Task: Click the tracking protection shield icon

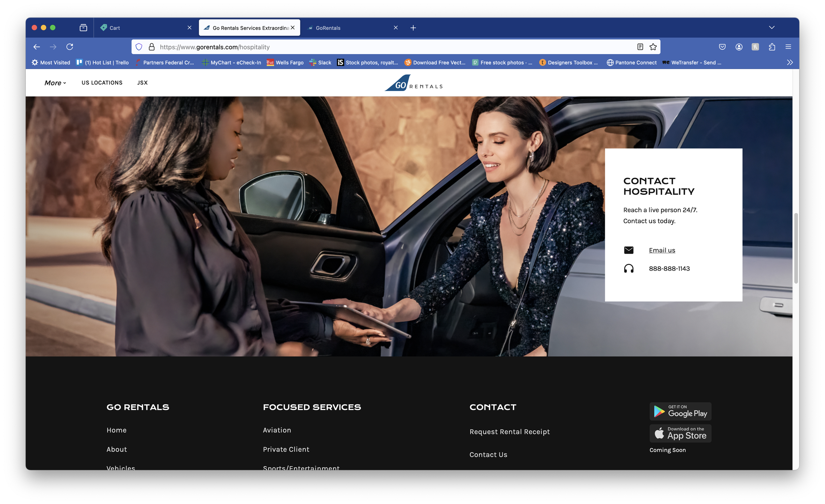Action: pyautogui.click(x=139, y=47)
